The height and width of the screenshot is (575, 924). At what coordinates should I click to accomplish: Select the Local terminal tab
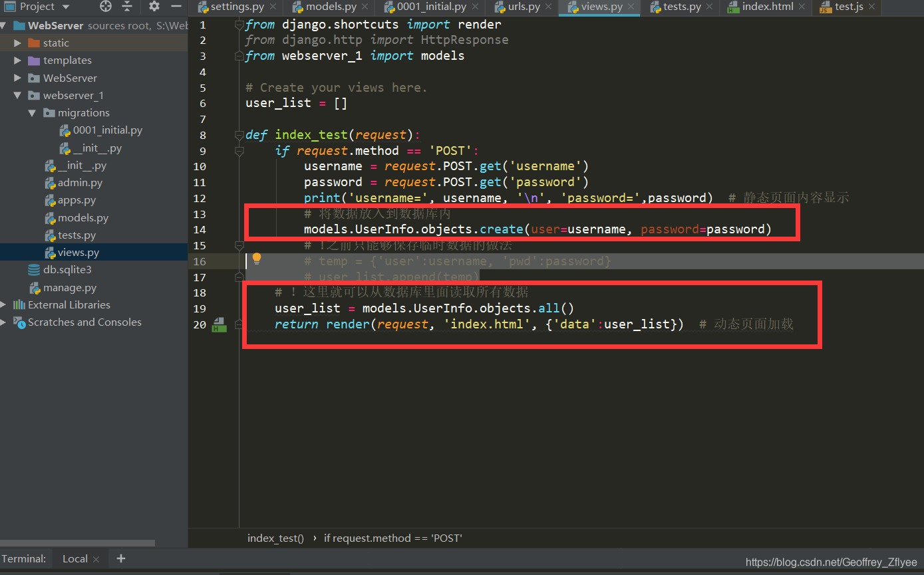coord(75,559)
